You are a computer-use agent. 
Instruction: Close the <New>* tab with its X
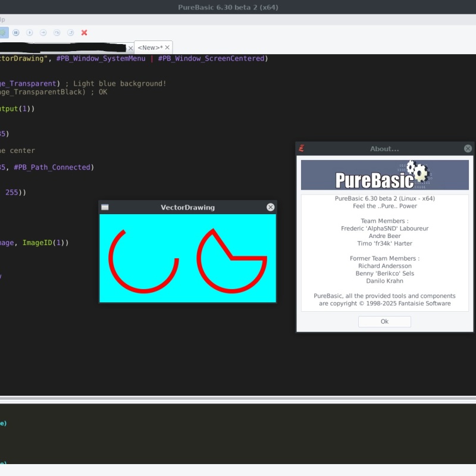point(167,48)
